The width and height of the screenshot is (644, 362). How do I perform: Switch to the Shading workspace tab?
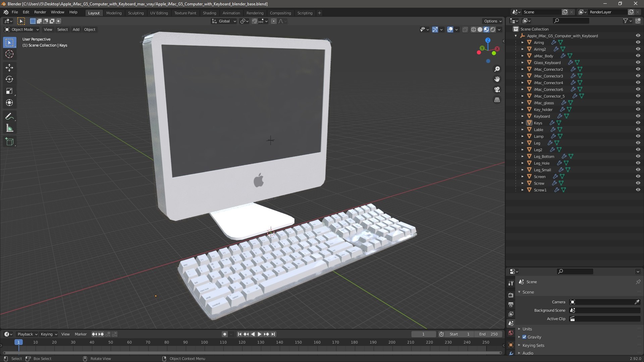click(x=209, y=13)
